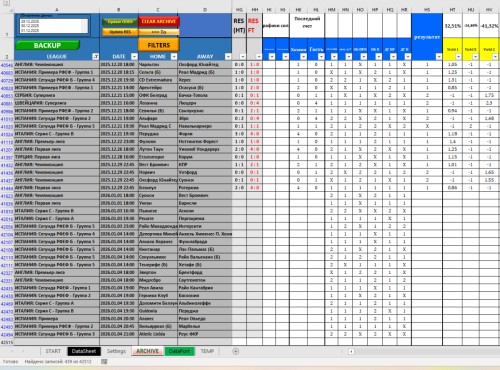This screenshot has height=370, width=500.
Task: Click the Update ODDS button
Action: point(120,22)
